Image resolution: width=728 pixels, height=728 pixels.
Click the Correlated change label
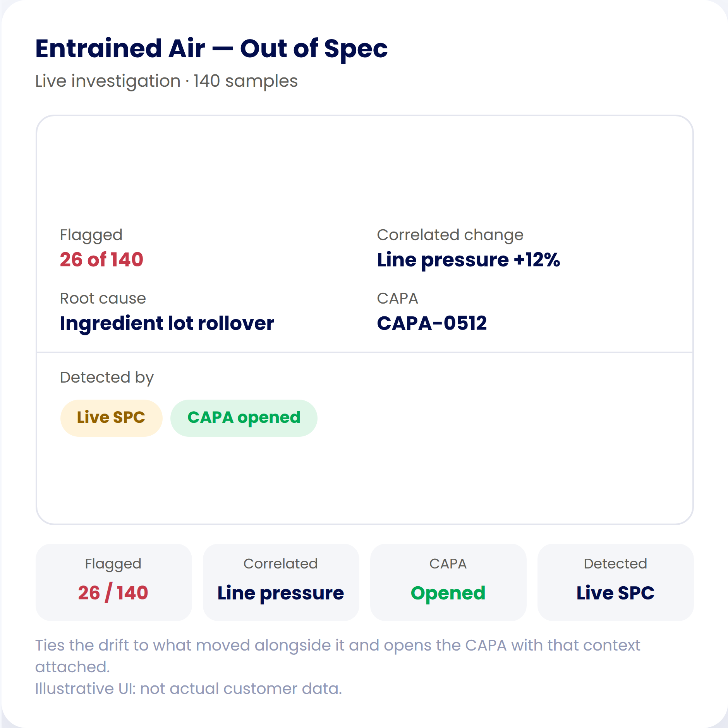point(450,235)
